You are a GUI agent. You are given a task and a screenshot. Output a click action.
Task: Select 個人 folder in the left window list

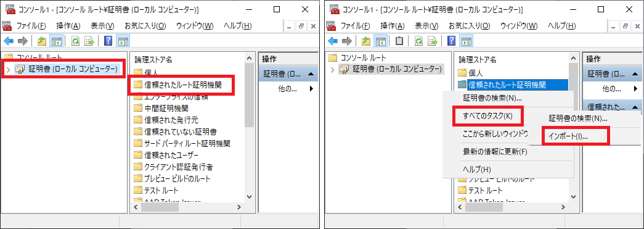[x=151, y=72]
